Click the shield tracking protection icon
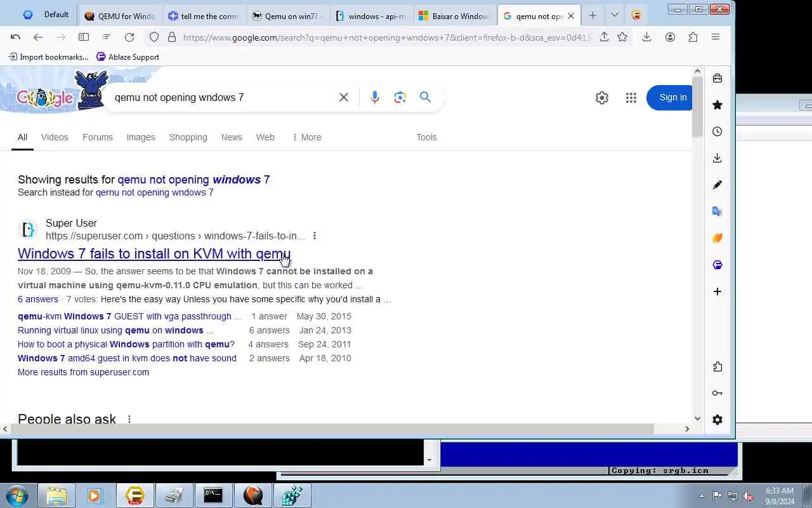Image resolution: width=812 pixels, height=508 pixels. [154, 37]
